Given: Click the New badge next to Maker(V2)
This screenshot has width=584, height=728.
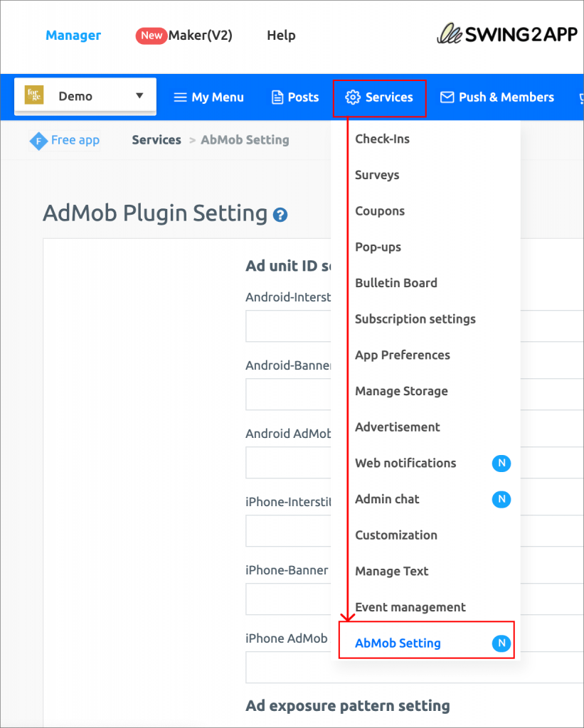Looking at the screenshot, I should 150,35.
